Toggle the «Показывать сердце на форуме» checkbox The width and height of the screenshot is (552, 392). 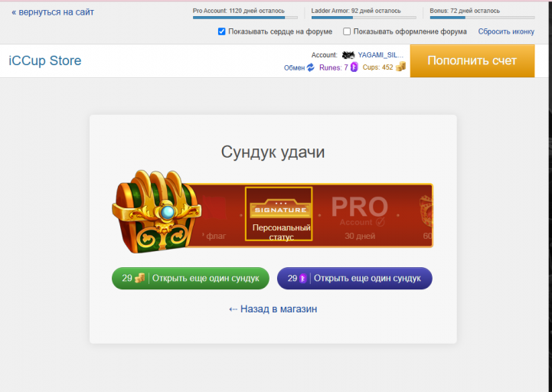(x=221, y=31)
